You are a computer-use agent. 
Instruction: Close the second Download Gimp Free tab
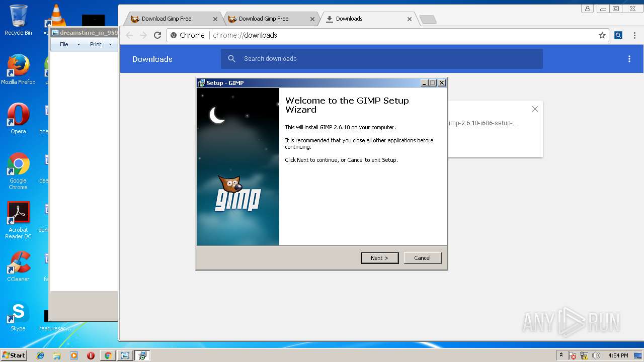tap(312, 19)
